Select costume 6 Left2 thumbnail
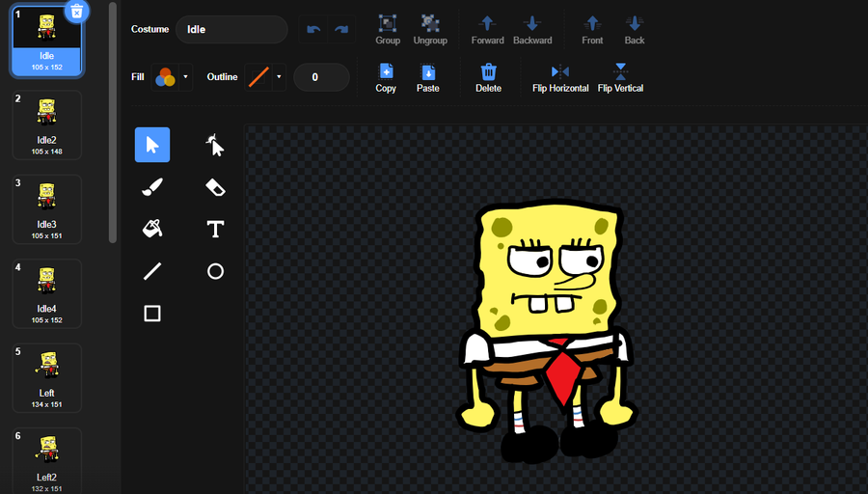 click(x=46, y=461)
